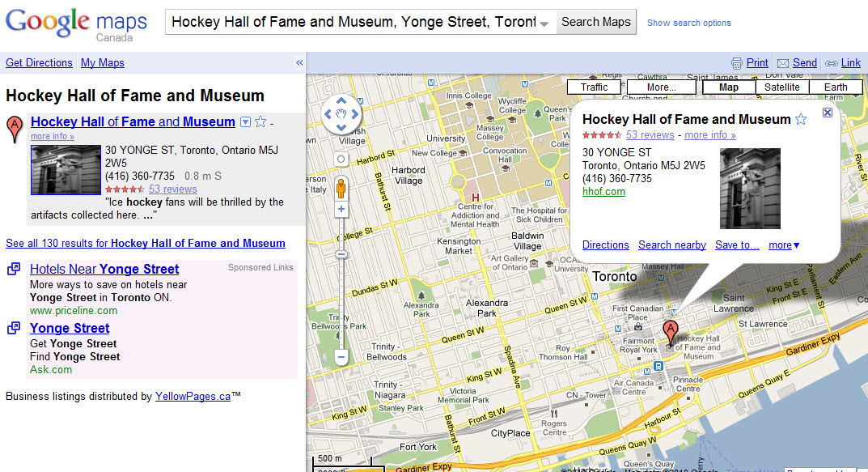
Task: Zoom in with plus button
Action: coord(341,210)
